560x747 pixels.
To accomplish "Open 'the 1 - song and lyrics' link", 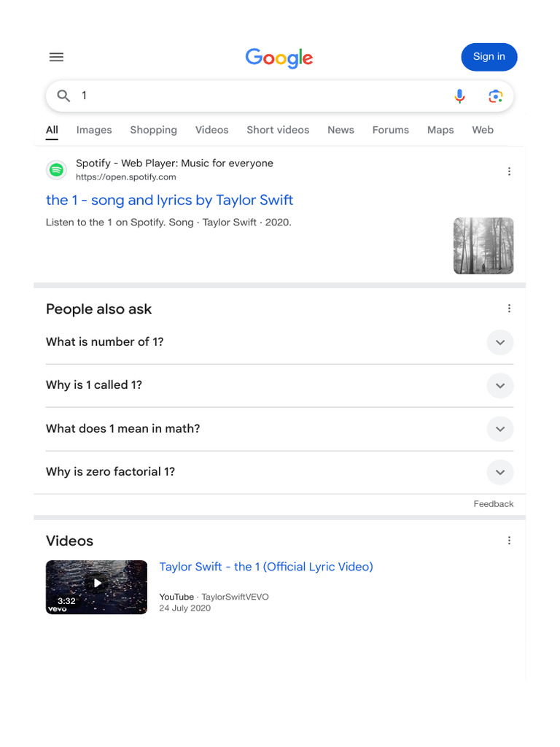I will click(169, 200).
